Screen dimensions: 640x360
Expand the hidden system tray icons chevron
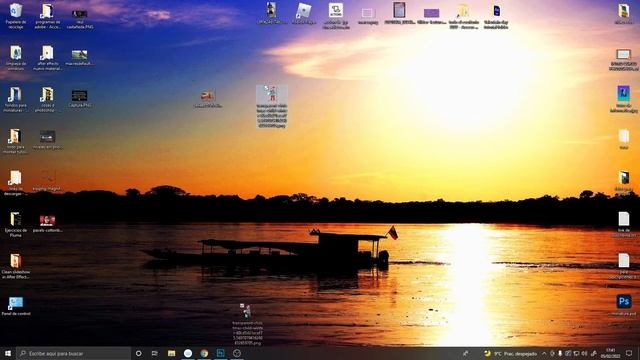pos(544,353)
